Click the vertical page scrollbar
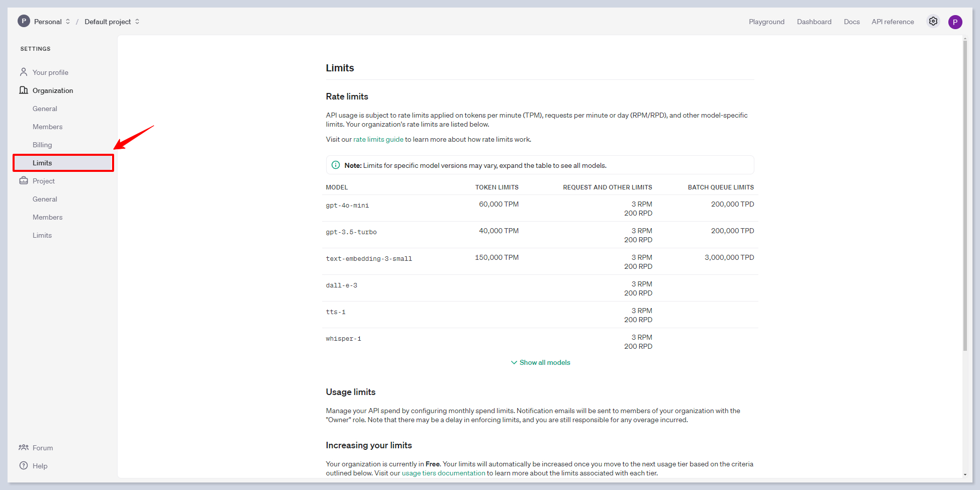The width and height of the screenshot is (980, 490). [965, 196]
